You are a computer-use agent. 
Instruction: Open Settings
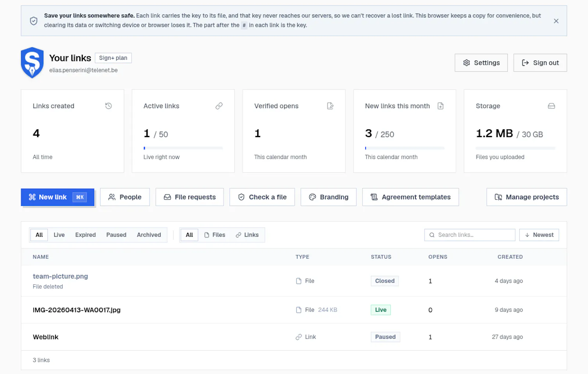tap(481, 63)
